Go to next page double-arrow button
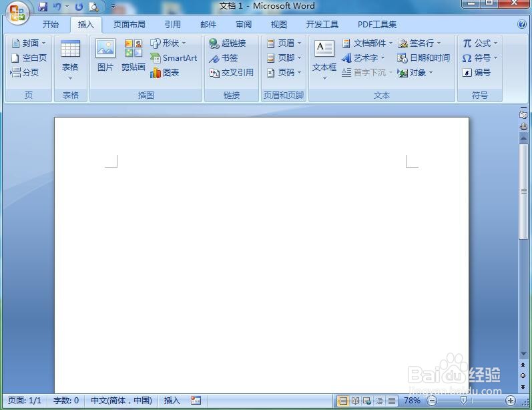 pos(523,387)
